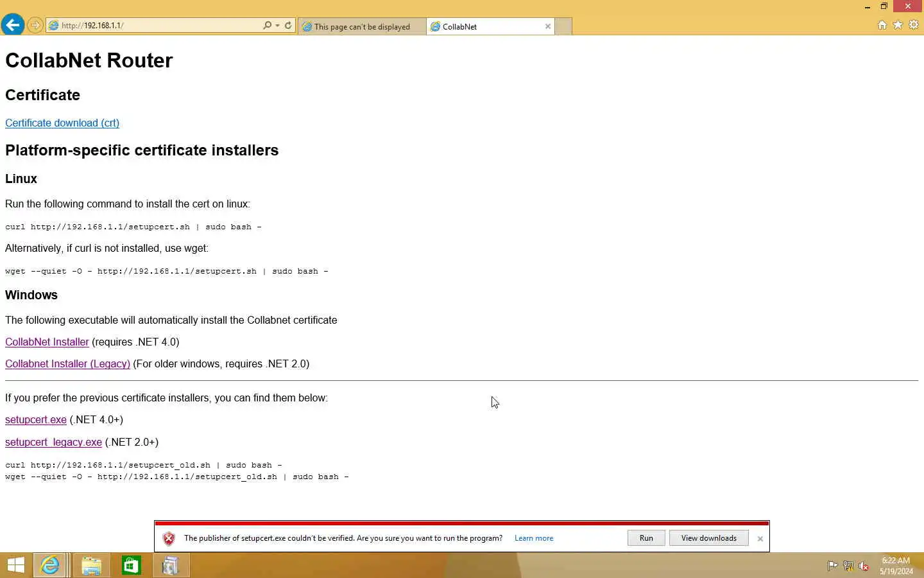Click the setupcert.exe link
Screen dimensions: 924x578
click(x=36, y=419)
